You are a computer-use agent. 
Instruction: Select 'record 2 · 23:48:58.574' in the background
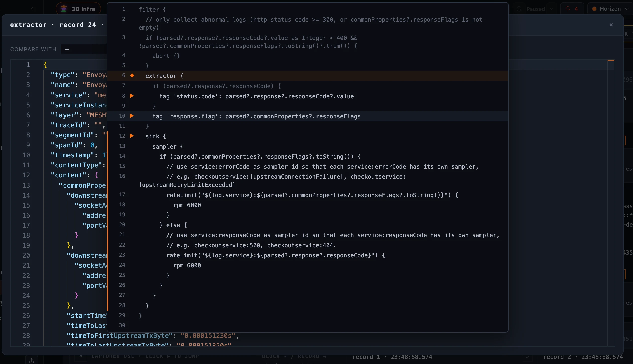click(x=583, y=357)
